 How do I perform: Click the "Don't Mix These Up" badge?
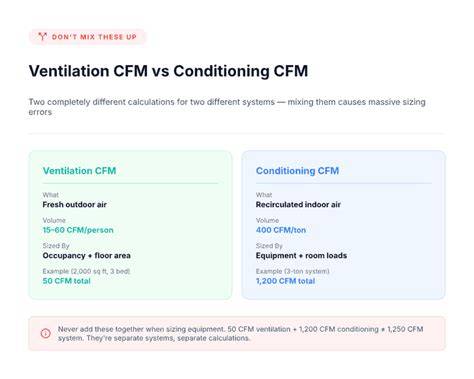(87, 37)
